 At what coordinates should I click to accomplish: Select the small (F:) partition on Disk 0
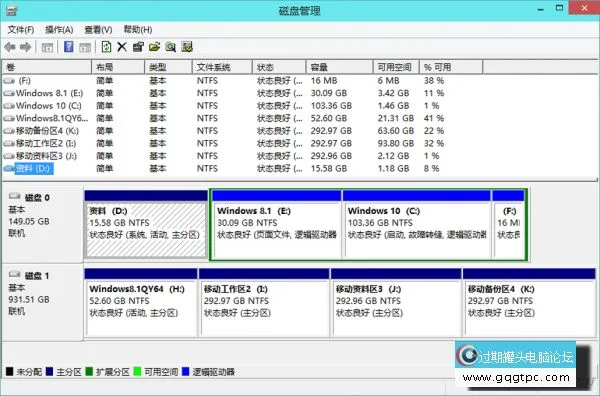pyautogui.click(x=509, y=224)
